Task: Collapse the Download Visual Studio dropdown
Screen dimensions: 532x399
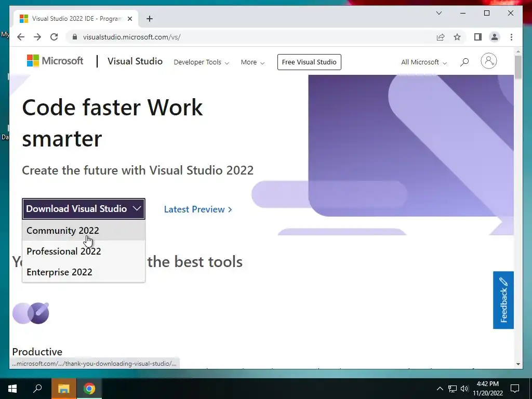Action: click(x=84, y=209)
